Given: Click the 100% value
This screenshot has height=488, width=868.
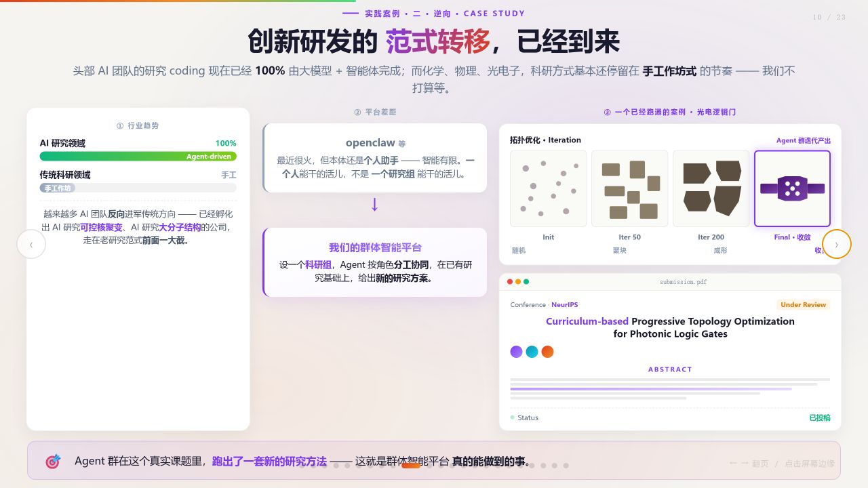Looking at the screenshot, I should pyautogui.click(x=226, y=143).
